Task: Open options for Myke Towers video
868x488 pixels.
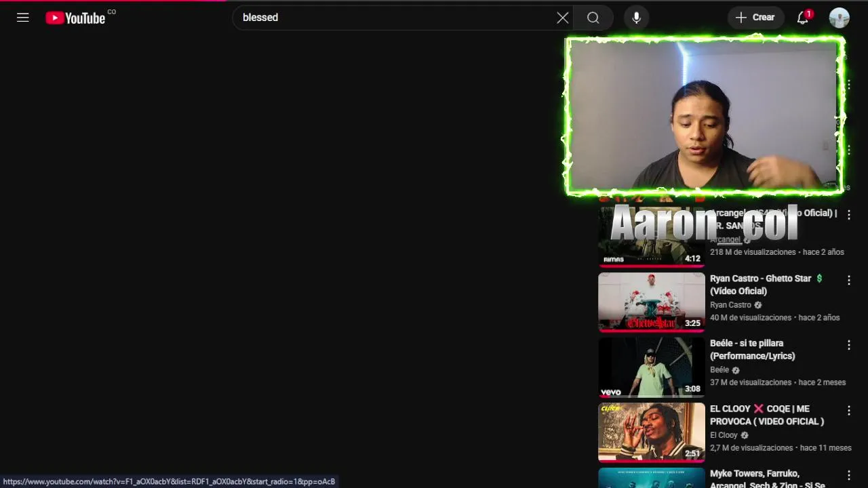Action: 848,475
